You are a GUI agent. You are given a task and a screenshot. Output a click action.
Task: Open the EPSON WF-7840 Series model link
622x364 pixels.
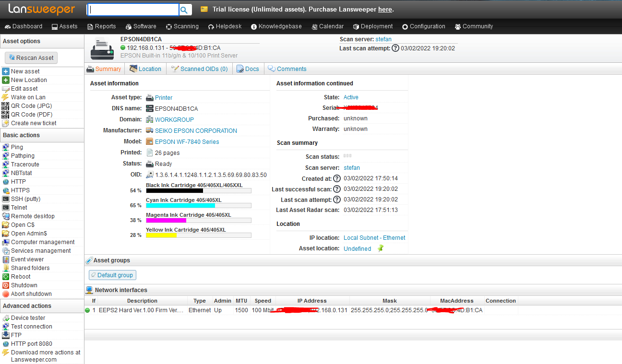tap(187, 141)
